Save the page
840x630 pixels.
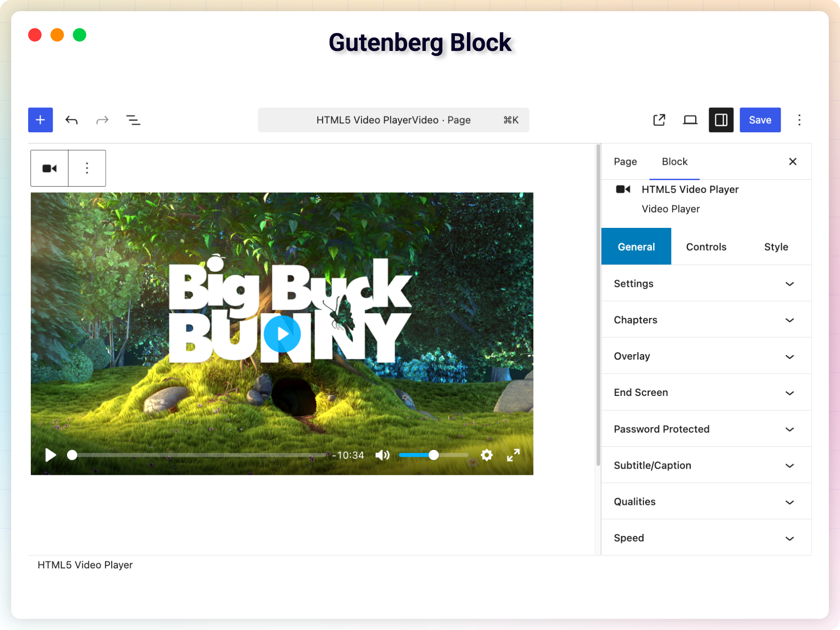tap(760, 120)
